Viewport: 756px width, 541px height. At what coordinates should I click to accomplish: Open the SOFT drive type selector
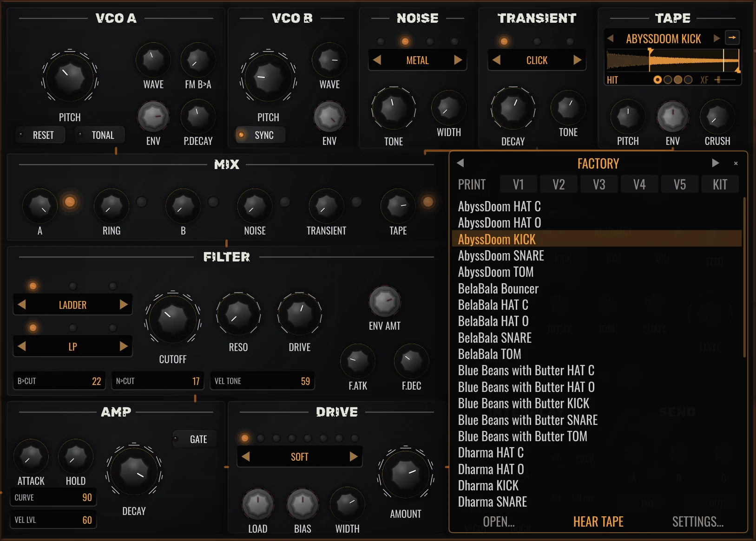click(x=300, y=457)
